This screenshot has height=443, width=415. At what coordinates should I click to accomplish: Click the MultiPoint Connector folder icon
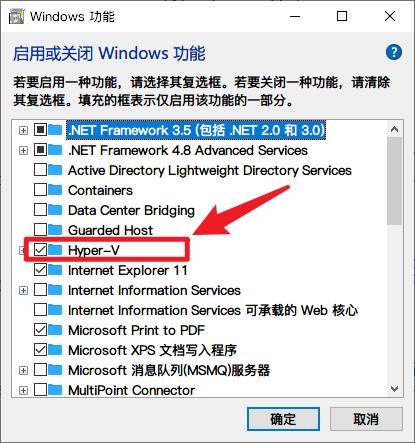click(55, 390)
